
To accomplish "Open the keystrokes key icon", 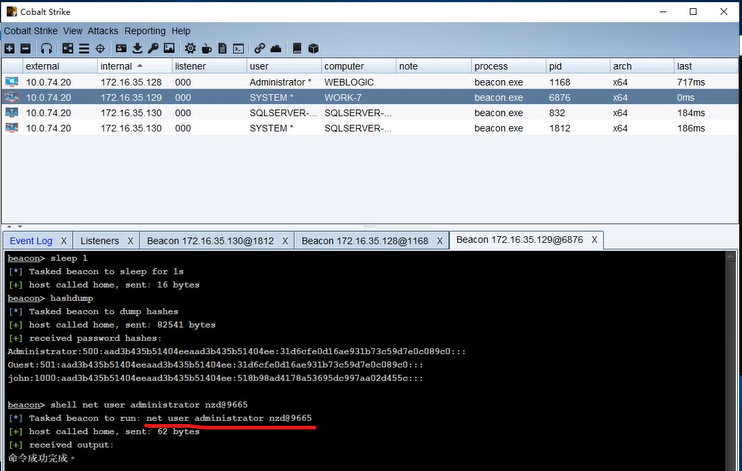I will [x=153, y=48].
